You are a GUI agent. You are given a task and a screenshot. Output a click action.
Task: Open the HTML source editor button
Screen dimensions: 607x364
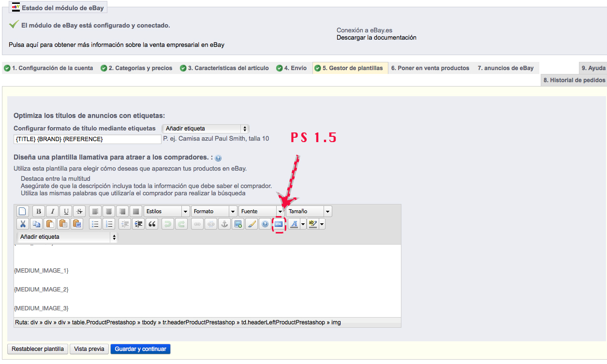click(279, 224)
